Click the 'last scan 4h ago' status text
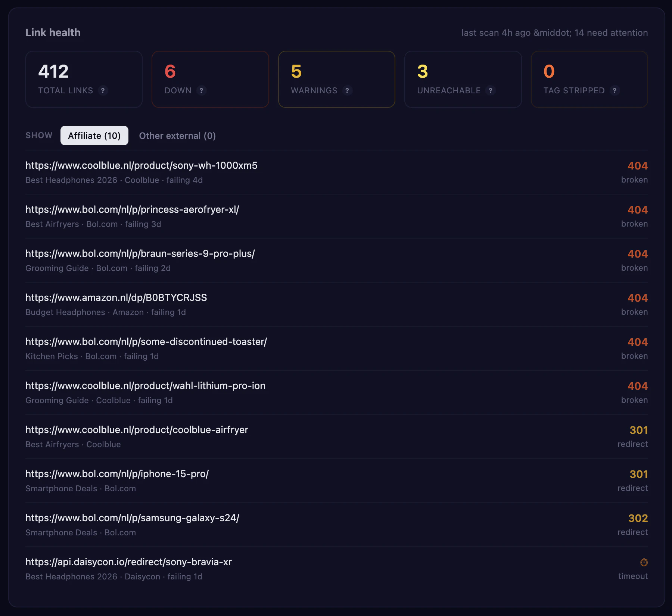Screen dimensions: 672x616 tap(496, 33)
